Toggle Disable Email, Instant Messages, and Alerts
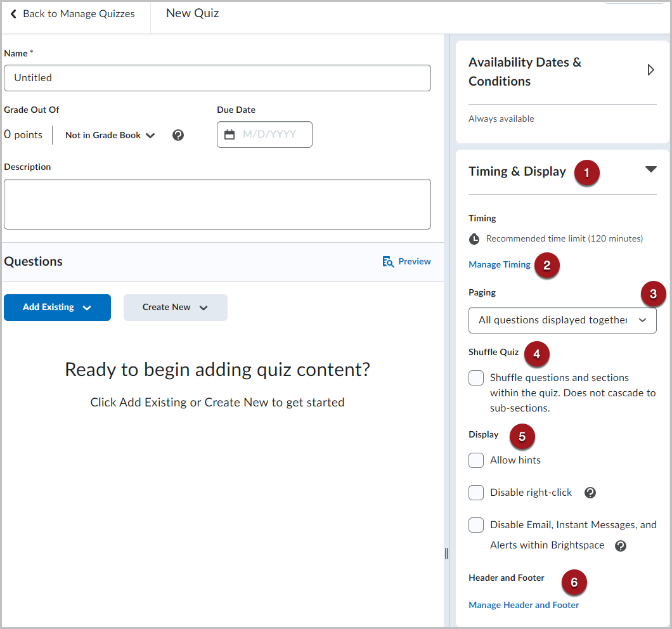The width and height of the screenshot is (672, 629). (x=476, y=525)
